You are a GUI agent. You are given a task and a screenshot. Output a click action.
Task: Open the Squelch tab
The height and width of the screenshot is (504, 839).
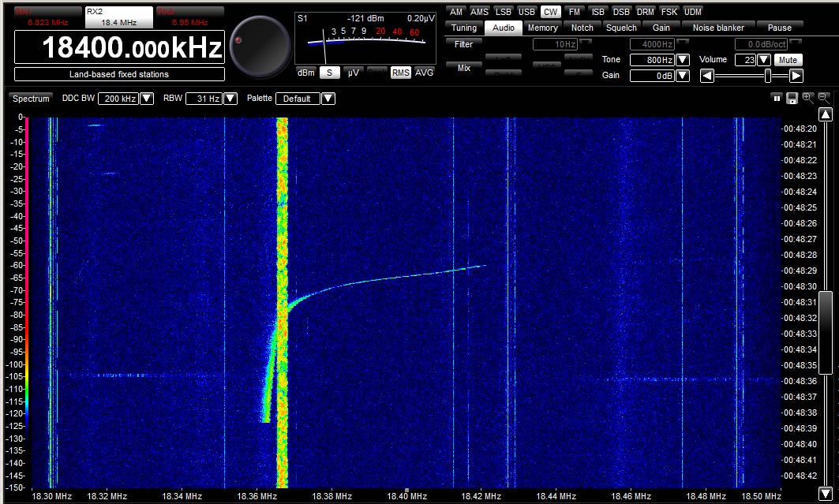tap(621, 28)
